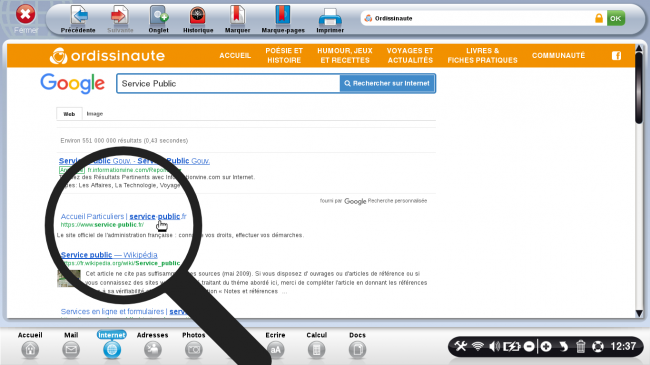Image resolution: width=650 pixels, height=365 pixels.
Task: Open the Wi-Fi network status icon
Action: 478,346
